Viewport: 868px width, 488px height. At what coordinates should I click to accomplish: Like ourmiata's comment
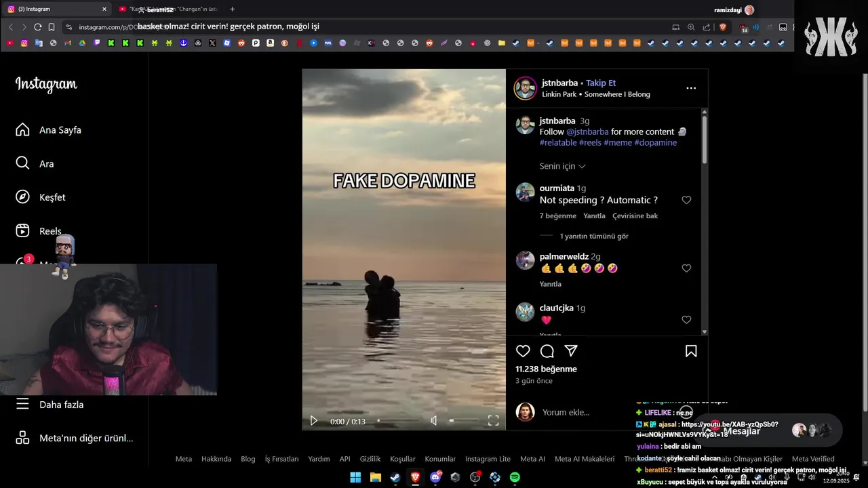coord(686,200)
